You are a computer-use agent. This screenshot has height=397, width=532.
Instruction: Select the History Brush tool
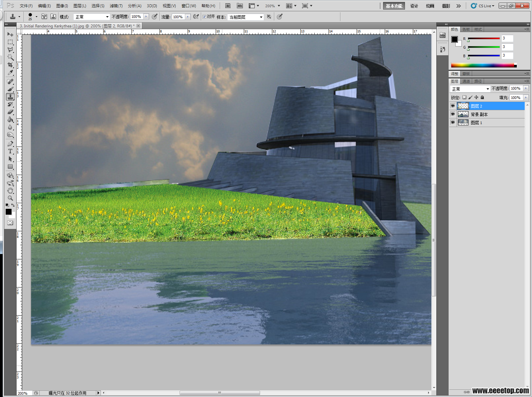coord(10,104)
